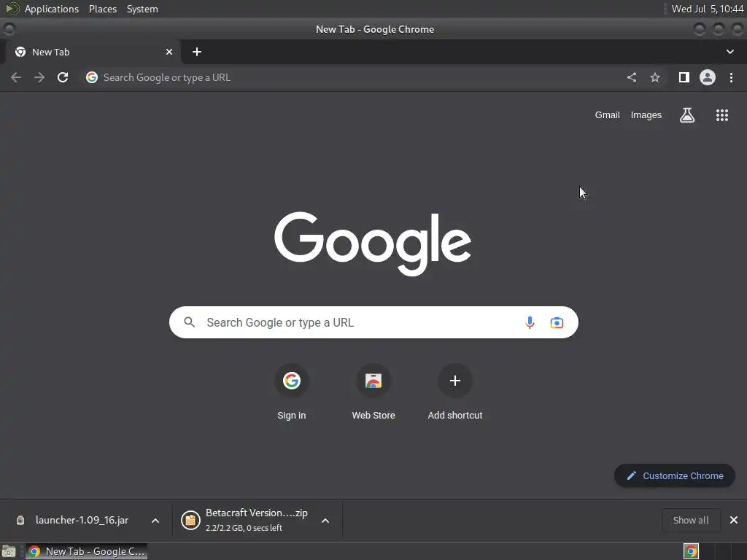Click the Betacraft zip file icon

(x=190, y=520)
